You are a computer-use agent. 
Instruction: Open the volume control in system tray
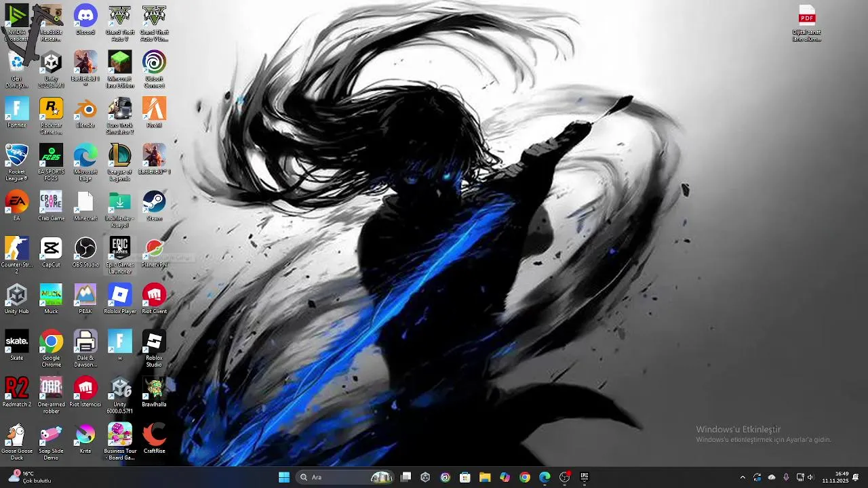pos(810,477)
